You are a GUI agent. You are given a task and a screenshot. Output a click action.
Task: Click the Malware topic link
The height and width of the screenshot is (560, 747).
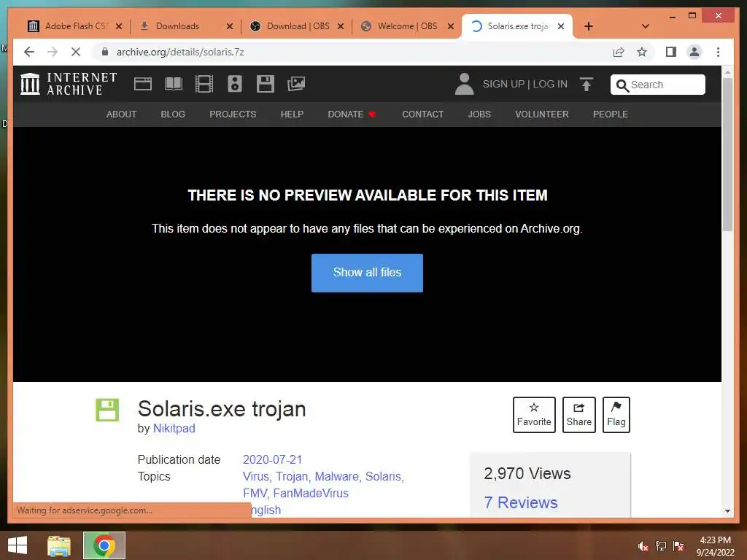tap(336, 477)
